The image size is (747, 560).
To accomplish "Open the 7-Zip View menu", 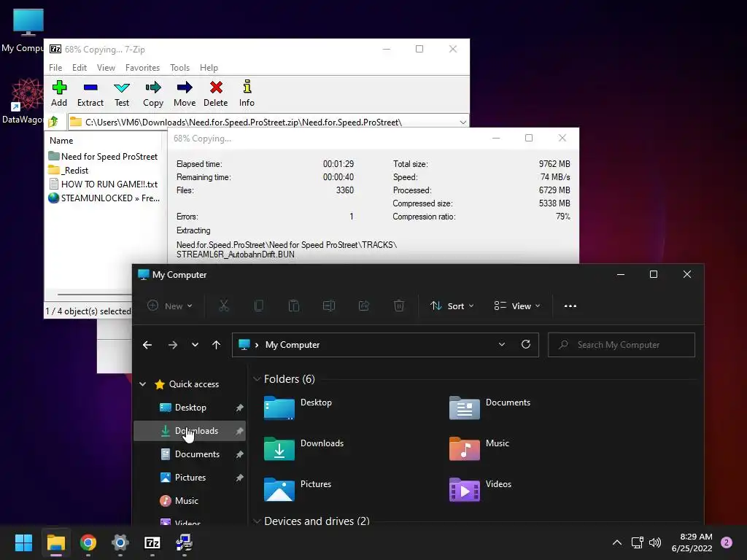I will pos(106,68).
